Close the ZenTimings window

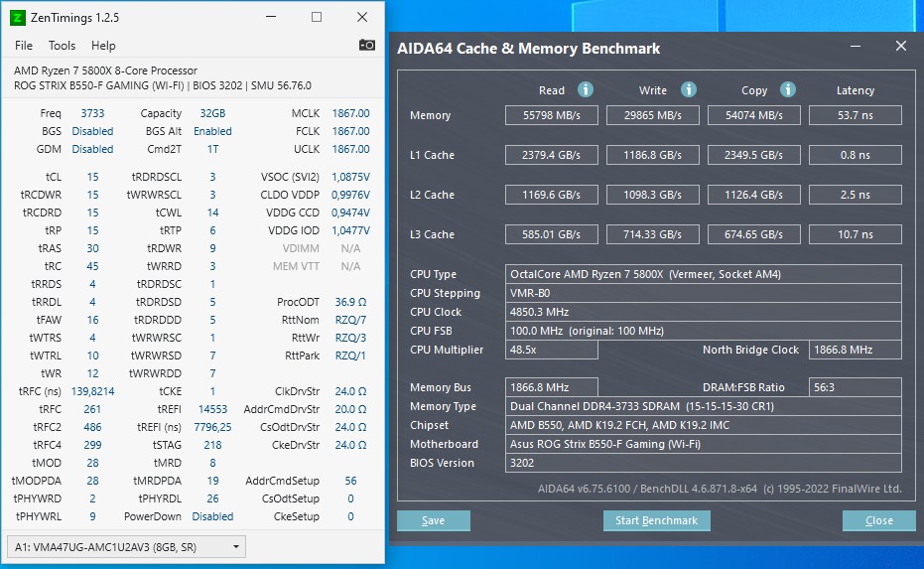click(362, 17)
